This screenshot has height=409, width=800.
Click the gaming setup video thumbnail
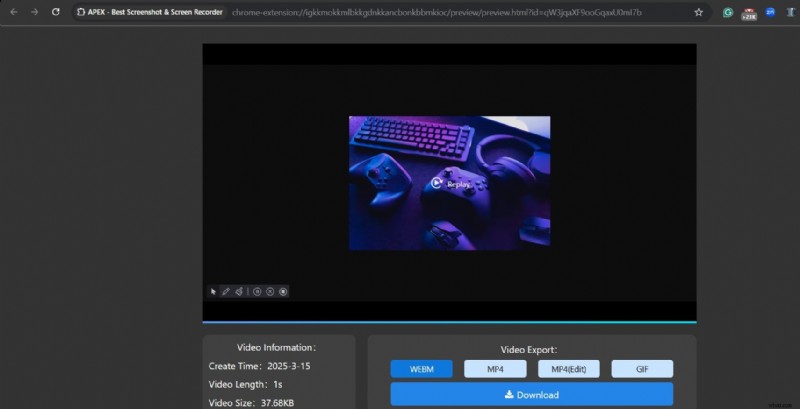(x=449, y=183)
